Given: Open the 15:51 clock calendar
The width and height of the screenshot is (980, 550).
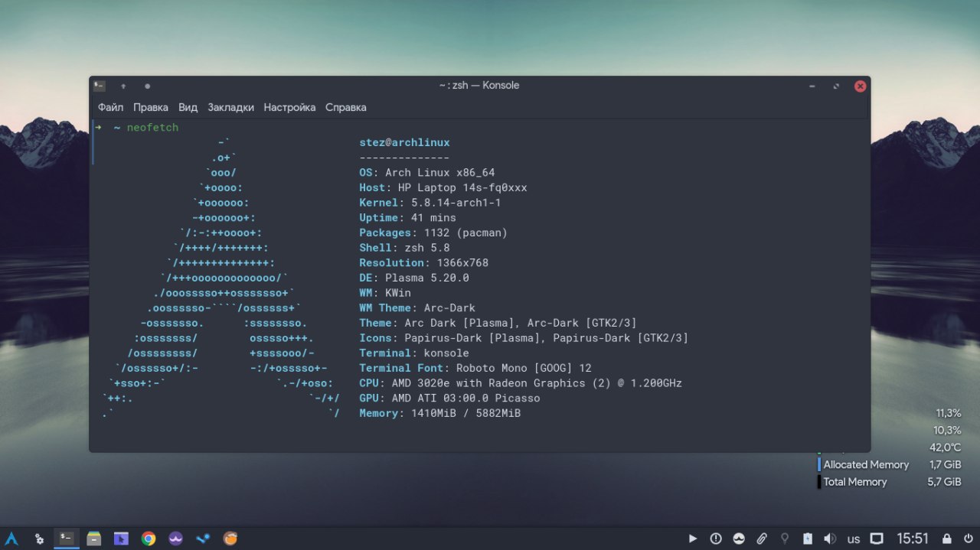Looking at the screenshot, I should [913, 539].
